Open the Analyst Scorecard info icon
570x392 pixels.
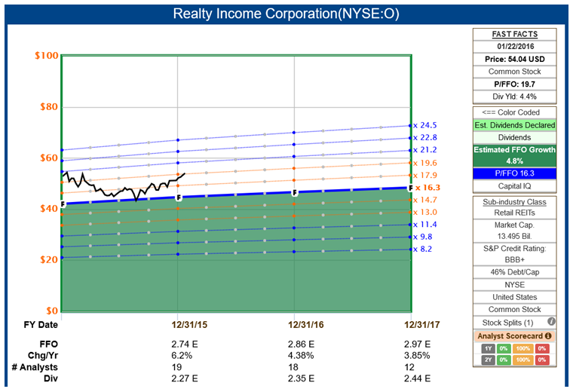(548, 335)
